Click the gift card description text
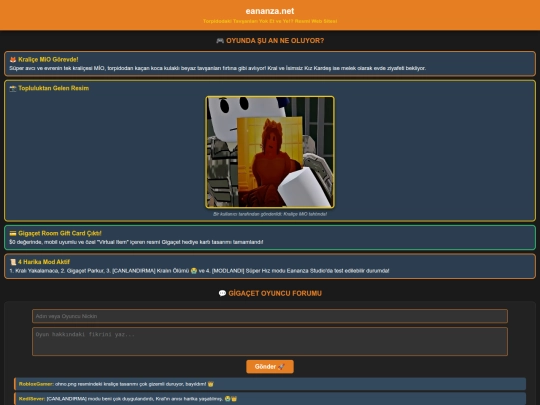540x405 pixels. pos(136,242)
